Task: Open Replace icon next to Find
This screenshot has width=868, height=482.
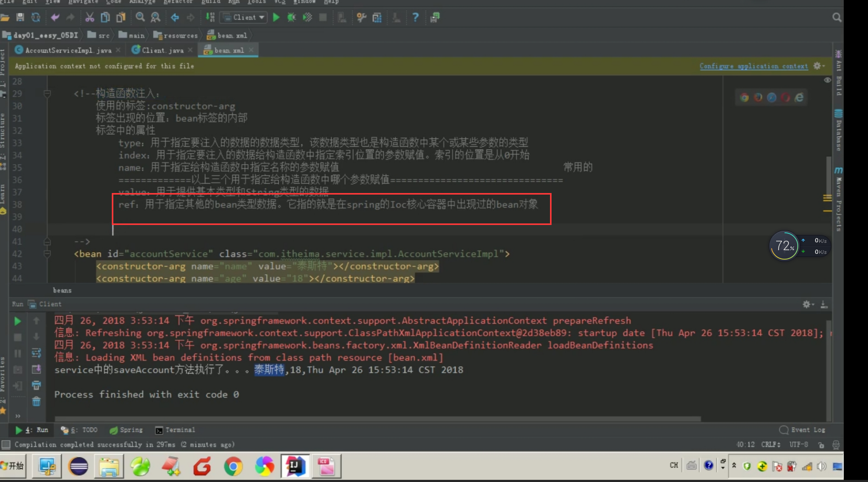Action: click(156, 17)
